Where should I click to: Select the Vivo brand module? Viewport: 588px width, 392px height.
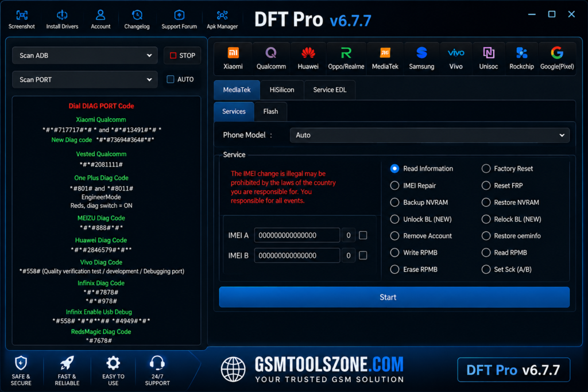click(455, 59)
